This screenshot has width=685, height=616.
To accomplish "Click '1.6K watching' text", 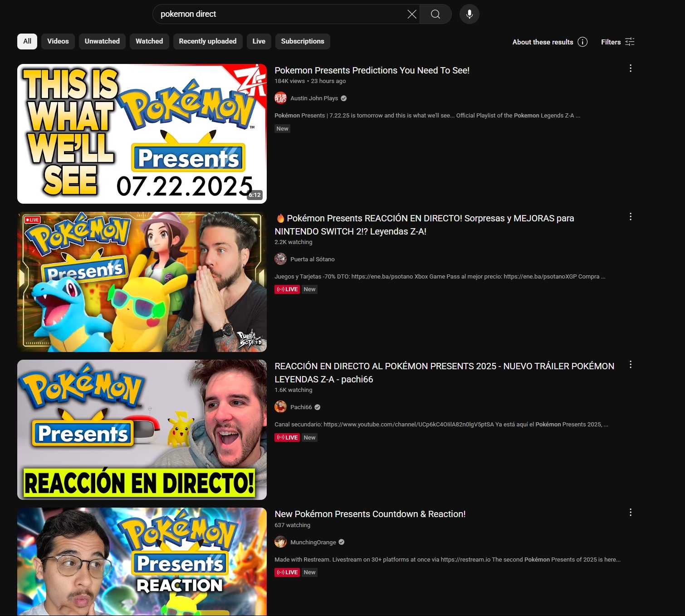I will (x=294, y=390).
